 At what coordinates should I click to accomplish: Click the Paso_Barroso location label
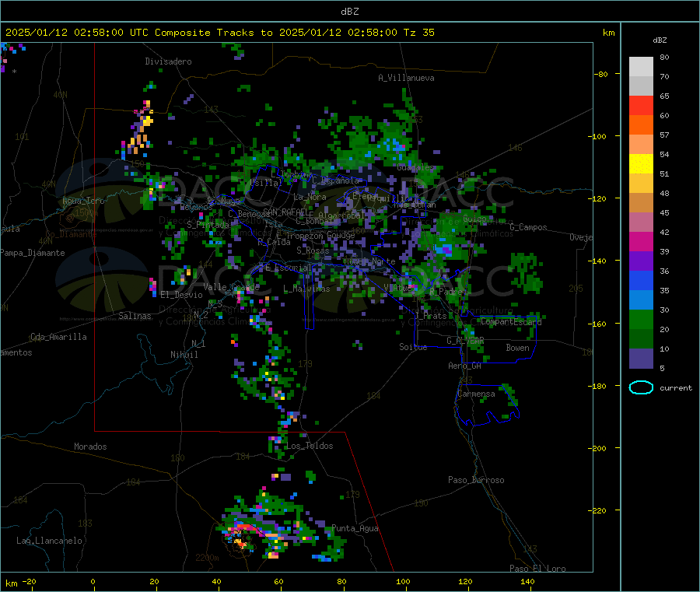476,480
